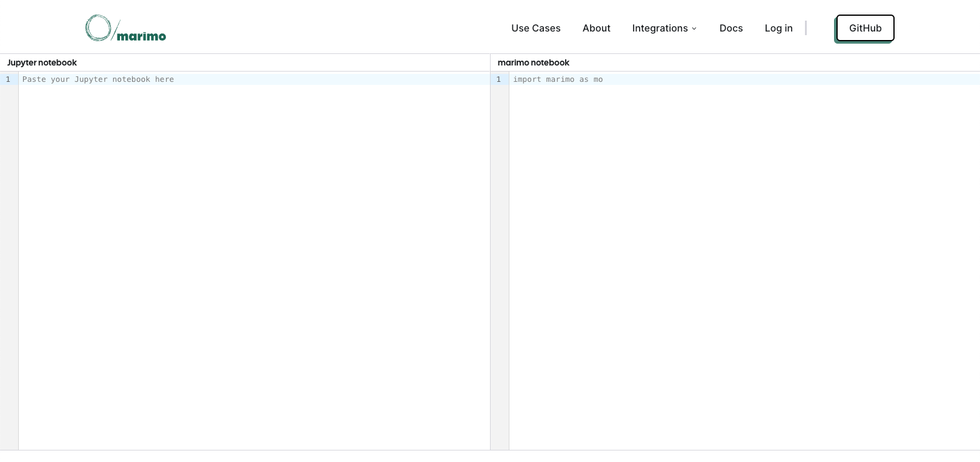Click the vertical separator beside Log in
Viewport: 980px width, 462px height.
point(806,28)
